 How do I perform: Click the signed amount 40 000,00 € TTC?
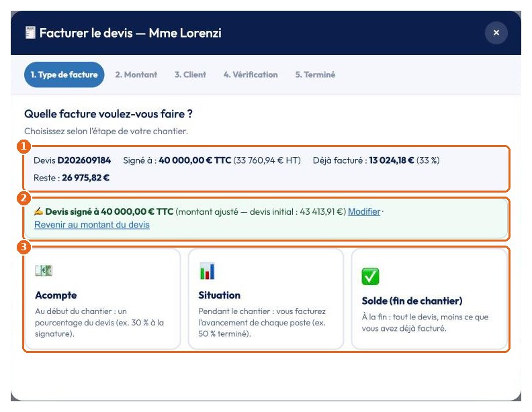point(195,160)
